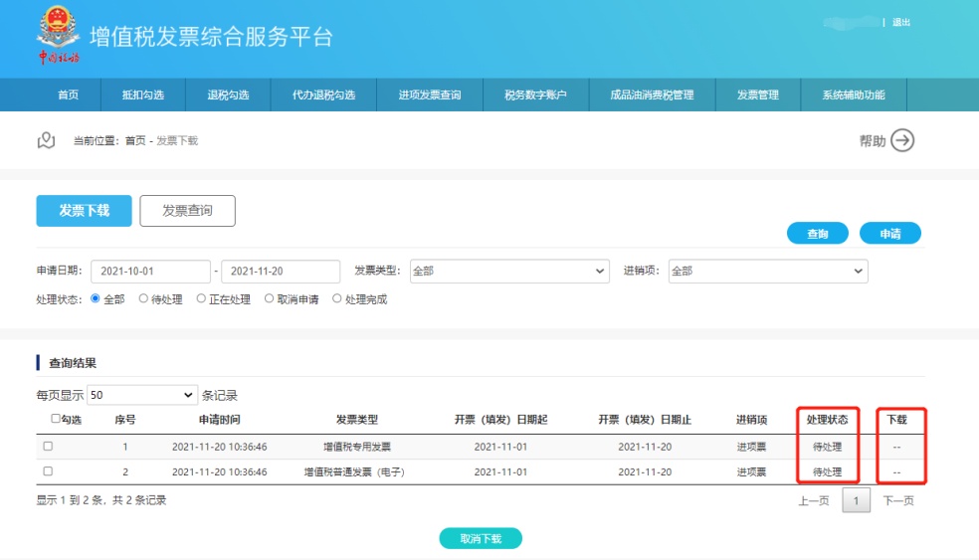Viewport: 979px width, 560px height.
Task: Click the 退出 logout link
Action: (x=901, y=22)
